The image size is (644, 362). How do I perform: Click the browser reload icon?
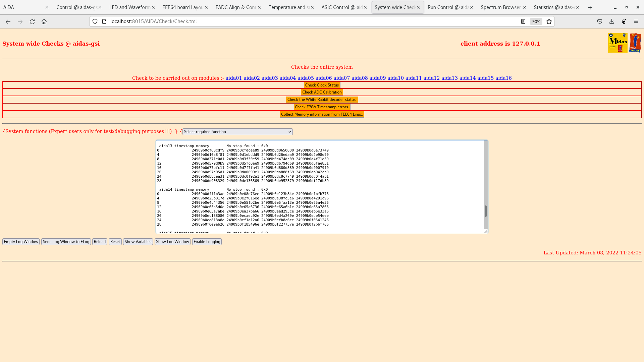32,21
